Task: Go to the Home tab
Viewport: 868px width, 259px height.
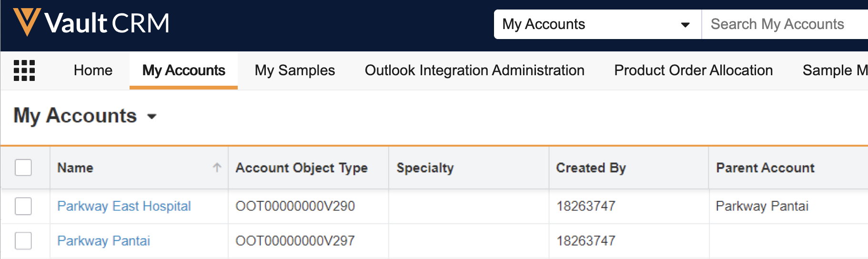Action: coord(93,70)
